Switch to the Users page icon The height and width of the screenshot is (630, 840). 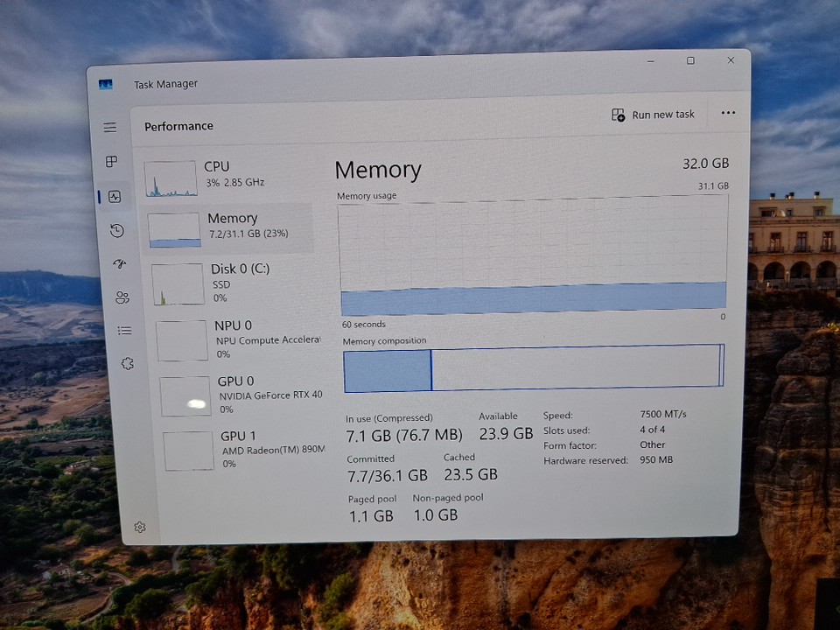pyautogui.click(x=122, y=297)
